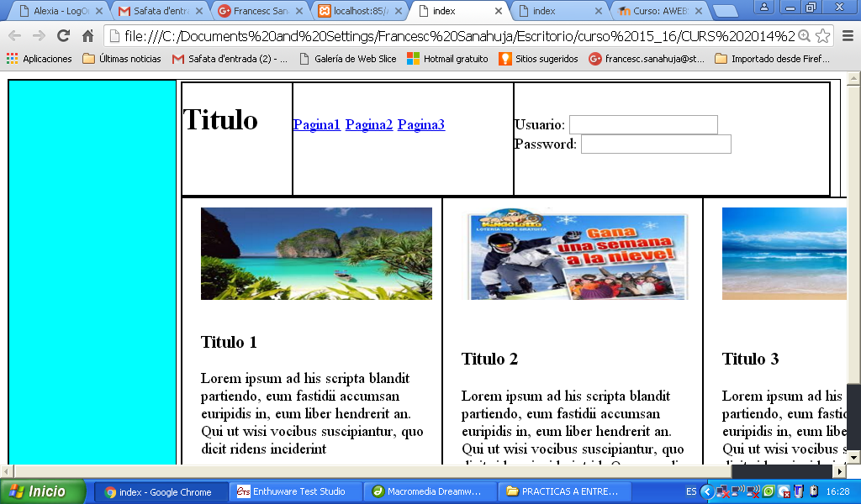Screen dimensions: 861x504
Task: Click the "Titulo 2" heading
Action: [x=490, y=360]
